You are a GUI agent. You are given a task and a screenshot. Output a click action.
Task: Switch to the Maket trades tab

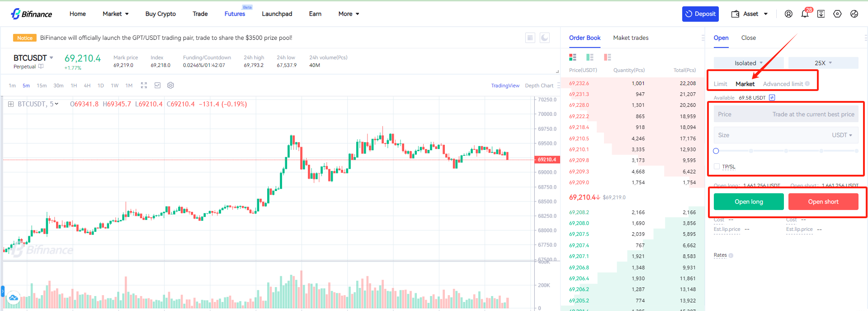tap(631, 38)
